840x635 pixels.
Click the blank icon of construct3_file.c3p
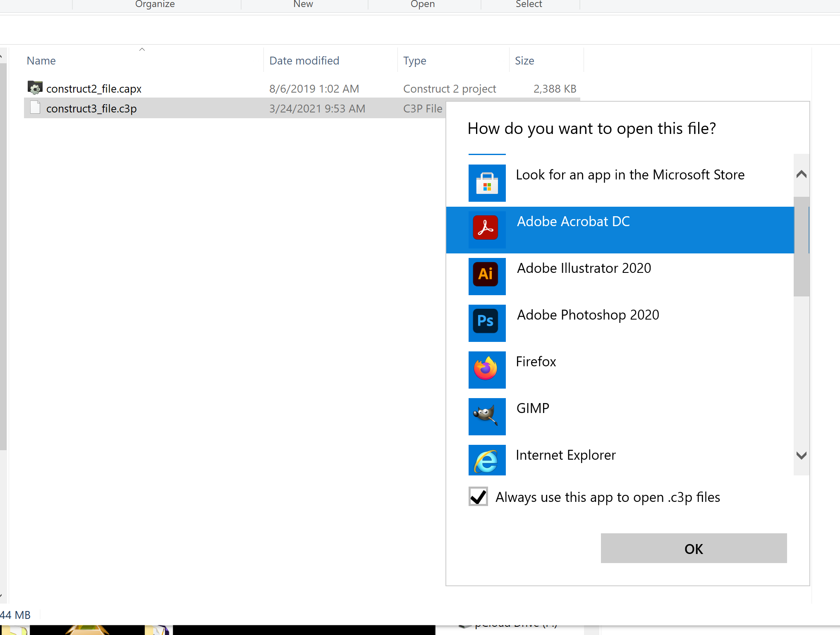(35, 107)
